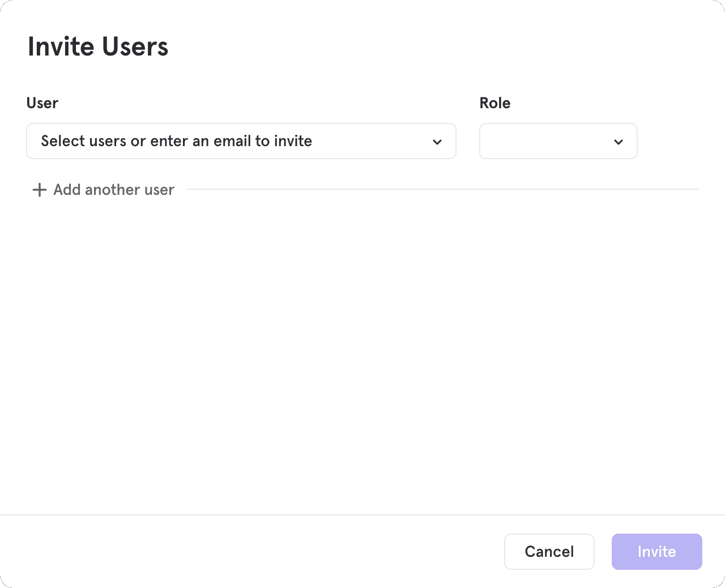Click the 'Select users or enter an email' placeholder
Screen dimensions: 725x588
coord(177,141)
